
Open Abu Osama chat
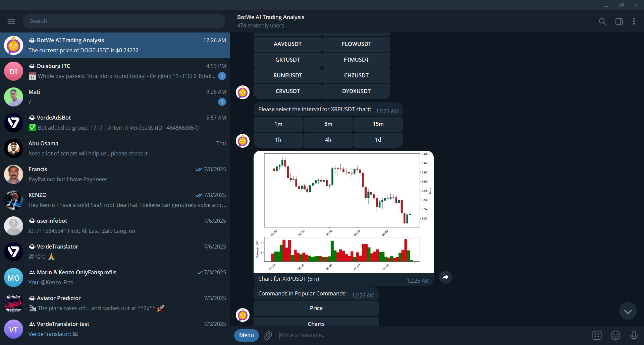[115, 149]
